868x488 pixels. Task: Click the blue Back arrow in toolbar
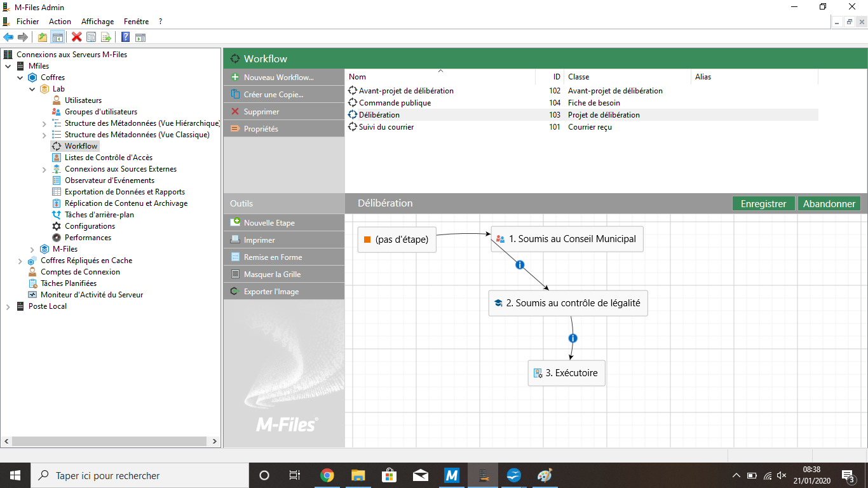click(8, 37)
